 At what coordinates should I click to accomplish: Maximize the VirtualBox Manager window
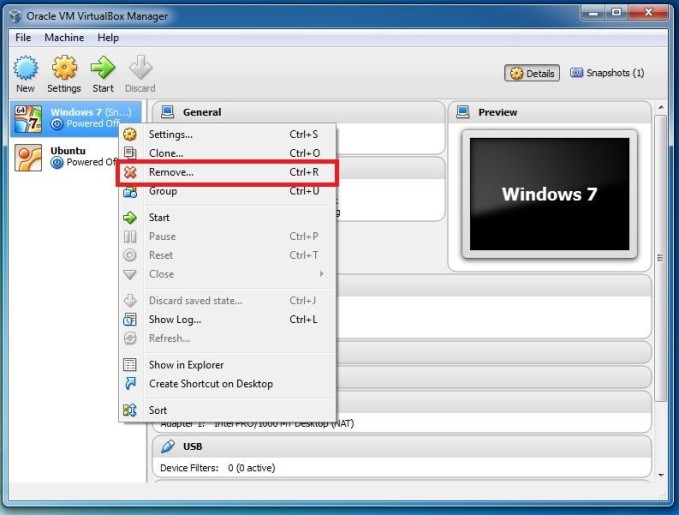[617, 13]
